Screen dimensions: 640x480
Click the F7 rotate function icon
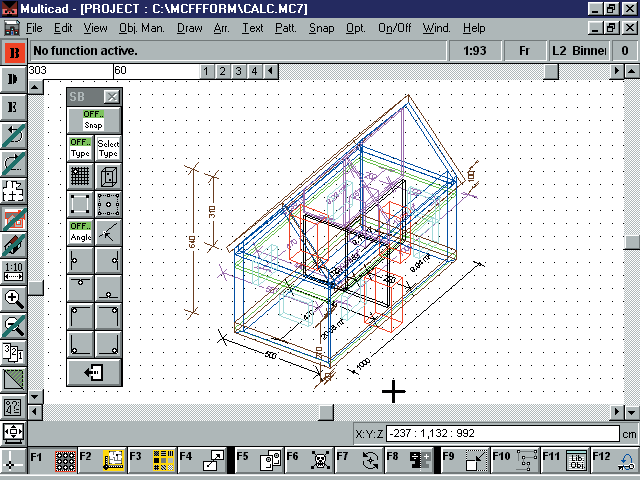tap(369, 461)
